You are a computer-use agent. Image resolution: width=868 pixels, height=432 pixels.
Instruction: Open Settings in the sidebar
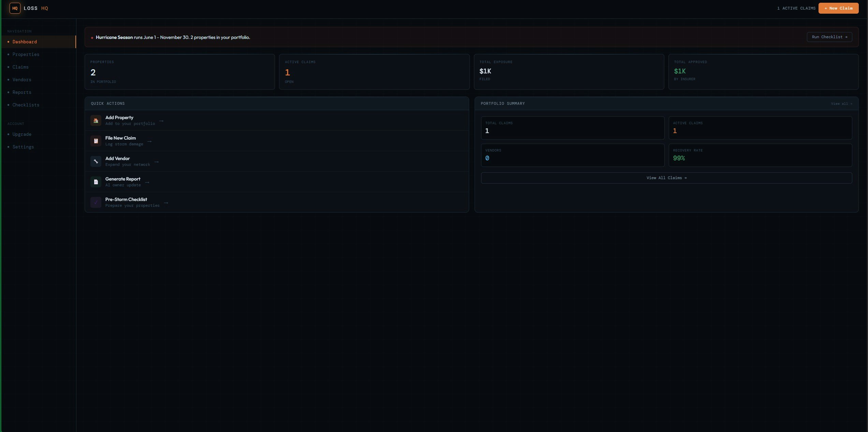(x=38, y=147)
